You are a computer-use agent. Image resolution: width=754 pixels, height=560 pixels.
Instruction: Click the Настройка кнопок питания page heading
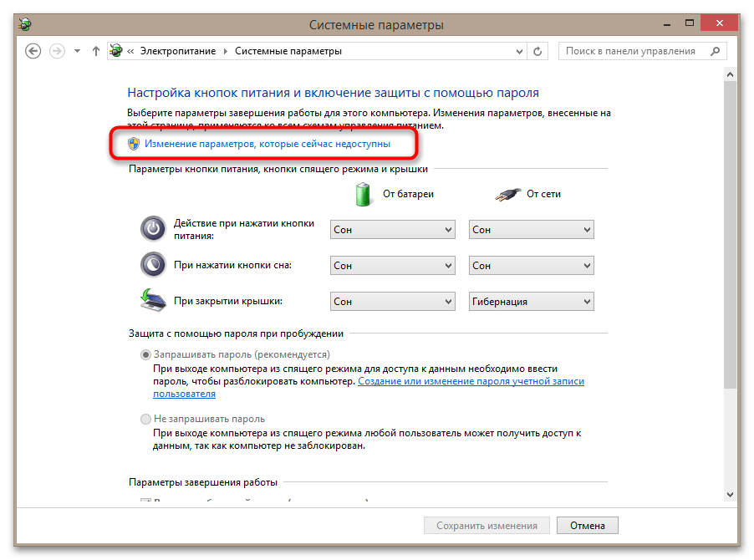pos(333,92)
